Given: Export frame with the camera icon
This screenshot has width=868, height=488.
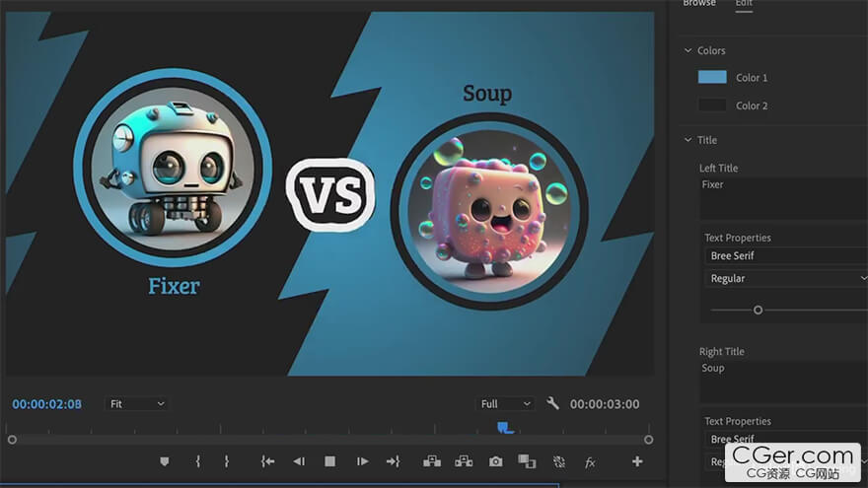Looking at the screenshot, I should point(495,461).
